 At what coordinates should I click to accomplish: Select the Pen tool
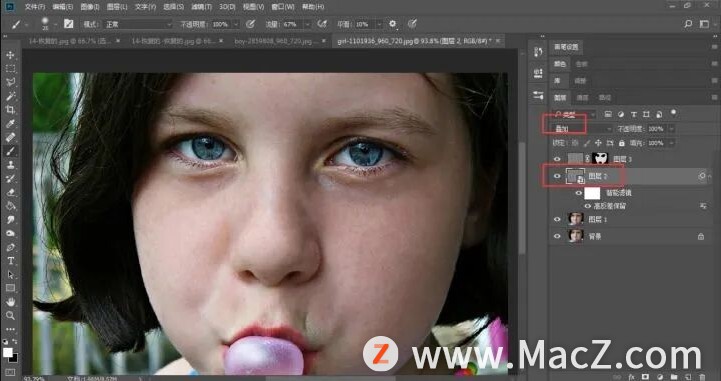10,247
